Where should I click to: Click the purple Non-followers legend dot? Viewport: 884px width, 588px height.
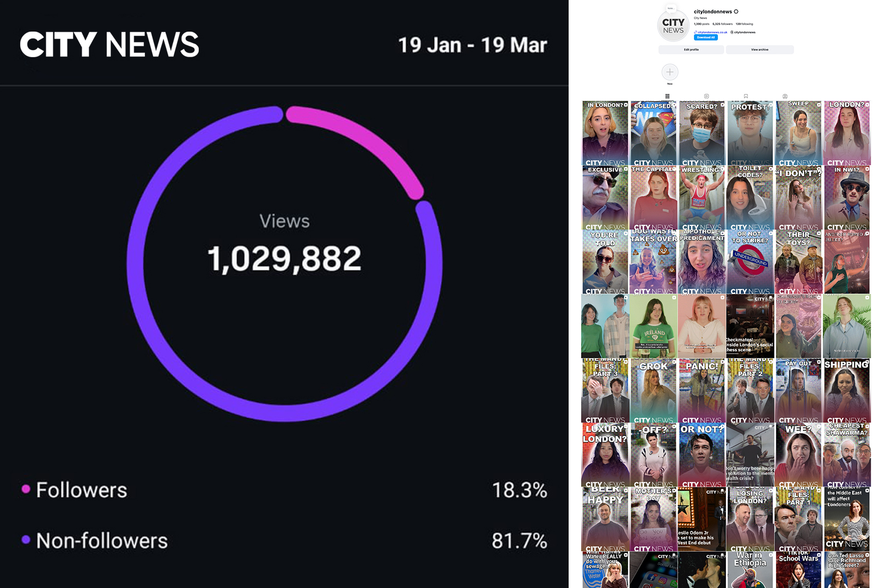[26, 540]
